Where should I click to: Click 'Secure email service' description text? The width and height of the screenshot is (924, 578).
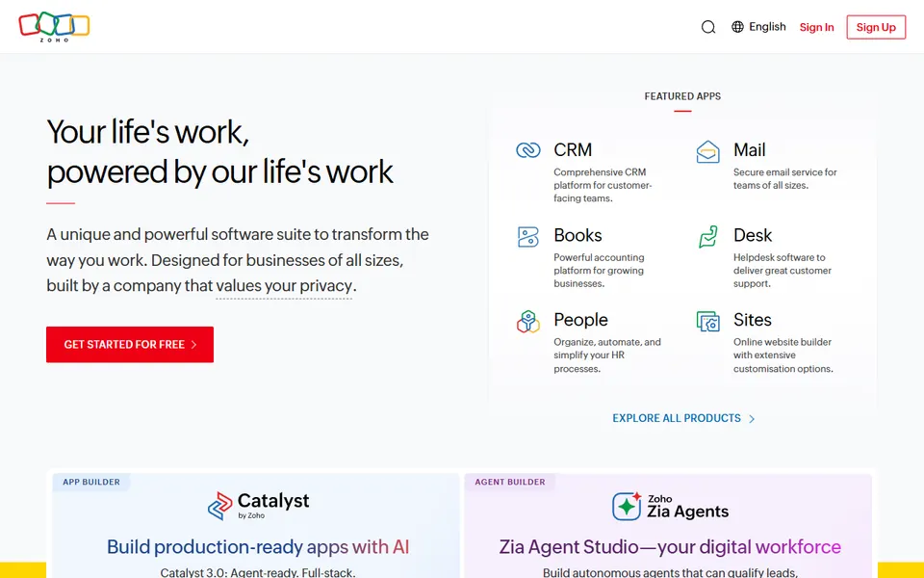tap(785, 179)
